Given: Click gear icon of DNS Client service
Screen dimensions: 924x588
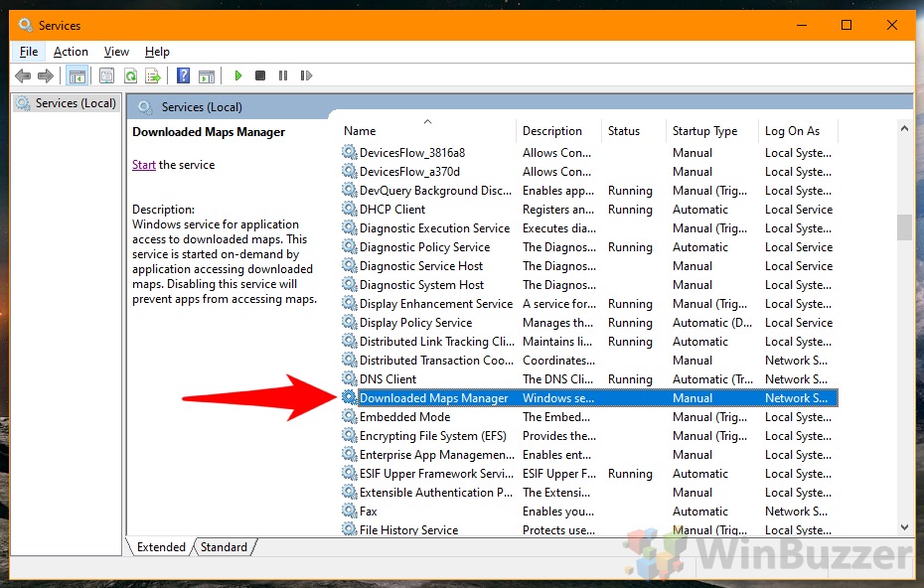Looking at the screenshot, I should point(350,378).
